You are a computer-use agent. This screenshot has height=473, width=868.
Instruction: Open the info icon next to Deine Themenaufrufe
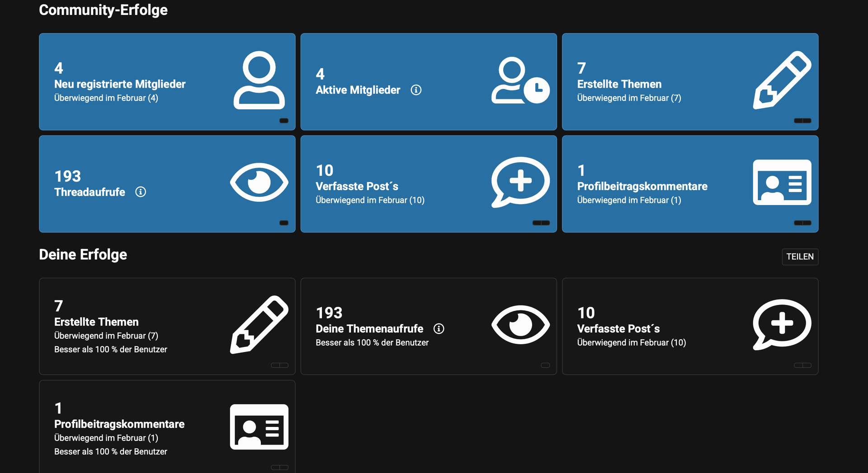(x=439, y=329)
